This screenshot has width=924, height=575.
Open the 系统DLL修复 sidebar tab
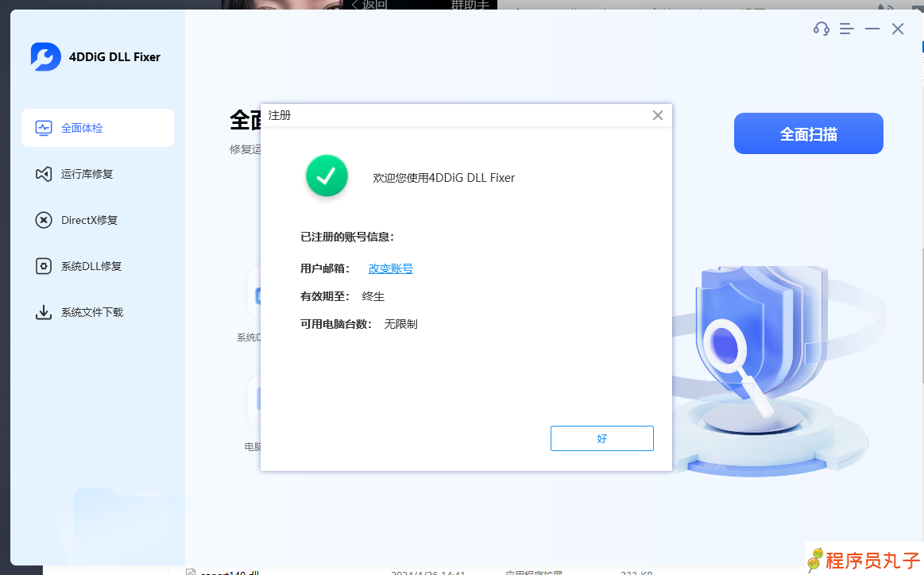click(x=98, y=266)
